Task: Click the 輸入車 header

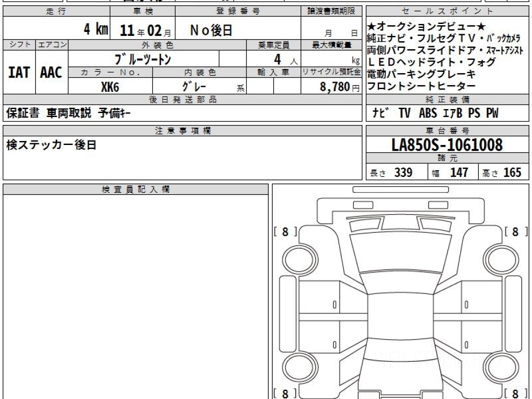Action: pyautogui.click(x=273, y=72)
